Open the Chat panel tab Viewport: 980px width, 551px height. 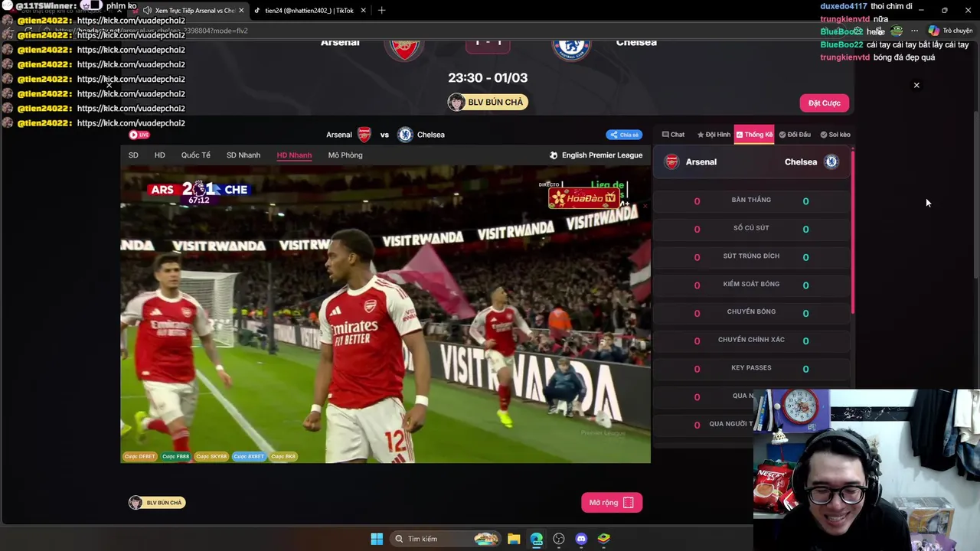point(674,135)
